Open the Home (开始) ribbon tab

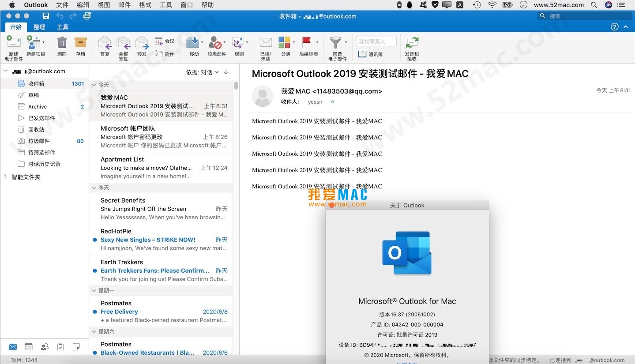pos(16,27)
